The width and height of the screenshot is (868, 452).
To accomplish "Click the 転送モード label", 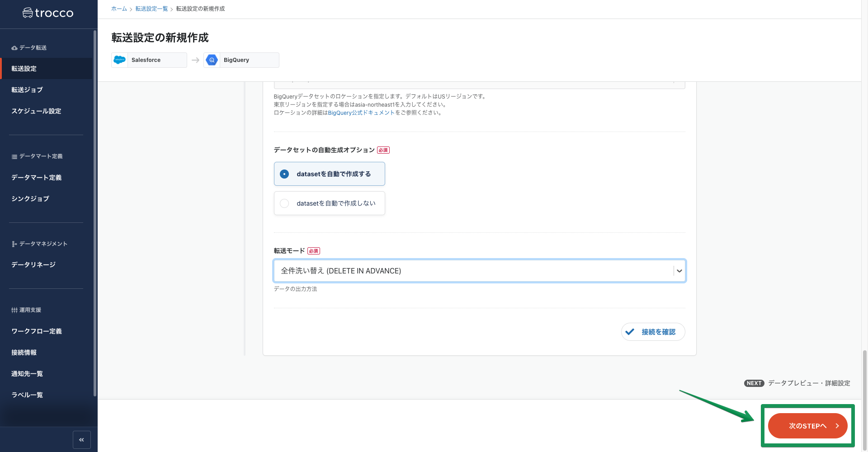I will [x=289, y=251].
